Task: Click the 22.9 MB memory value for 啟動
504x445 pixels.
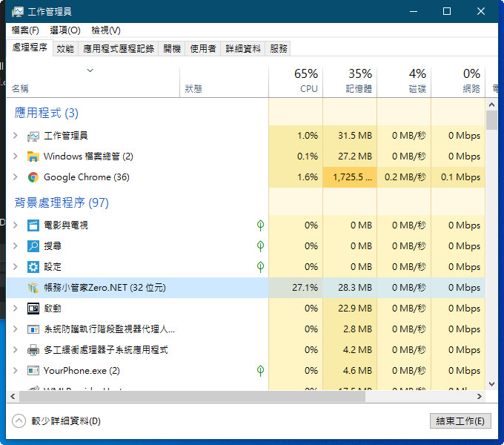Action: [355, 309]
